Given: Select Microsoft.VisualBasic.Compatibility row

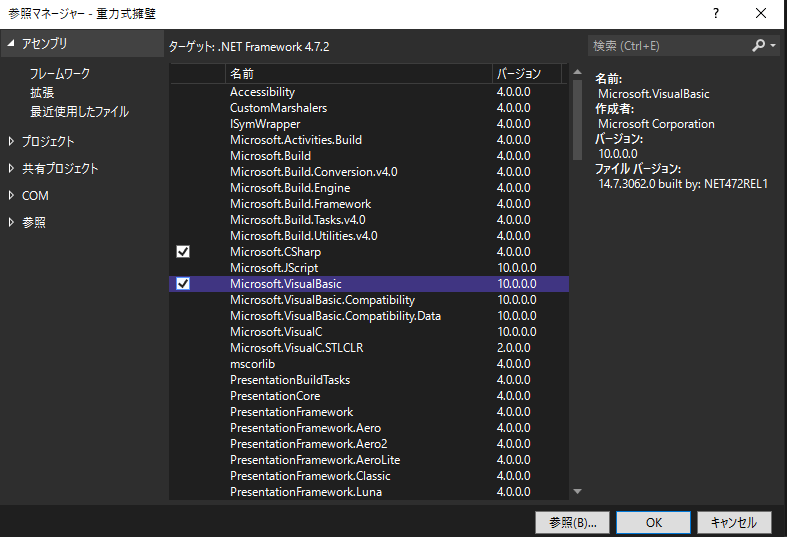Looking at the screenshot, I should (369, 300).
